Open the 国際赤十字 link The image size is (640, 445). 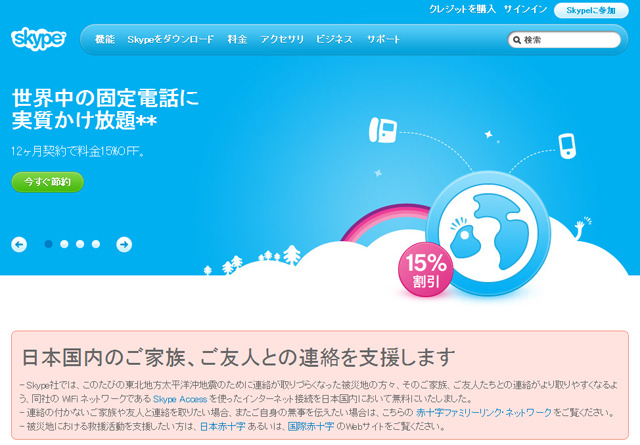coord(311,427)
